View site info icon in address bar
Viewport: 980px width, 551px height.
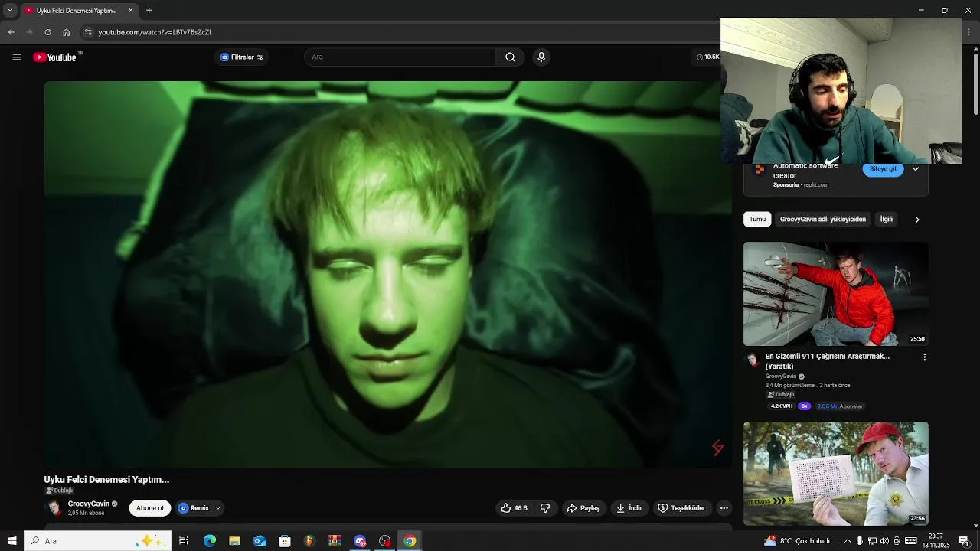[88, 32]
